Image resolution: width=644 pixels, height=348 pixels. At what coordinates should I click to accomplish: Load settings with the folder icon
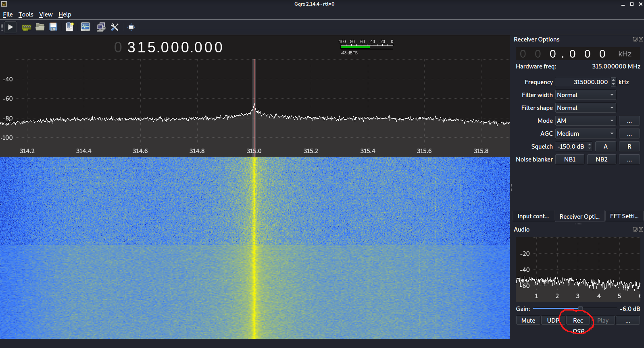click(x=40, y=27)
